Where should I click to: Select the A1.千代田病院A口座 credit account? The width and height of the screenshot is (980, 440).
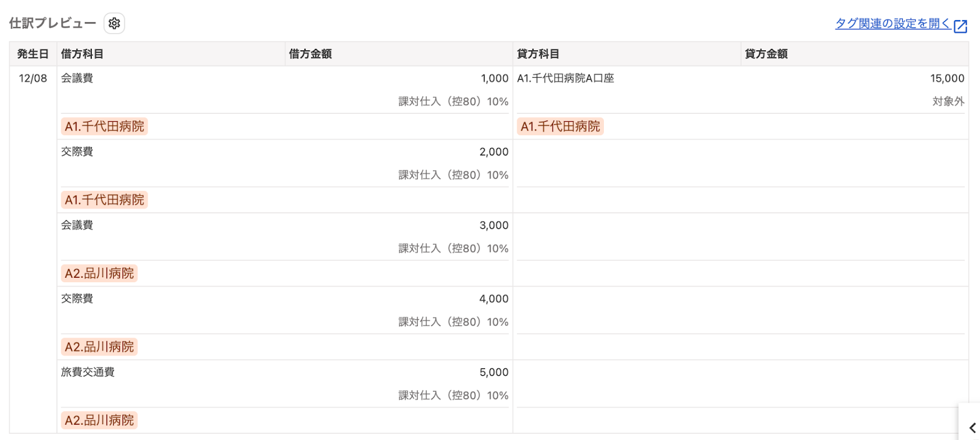[x=565, y=78]
